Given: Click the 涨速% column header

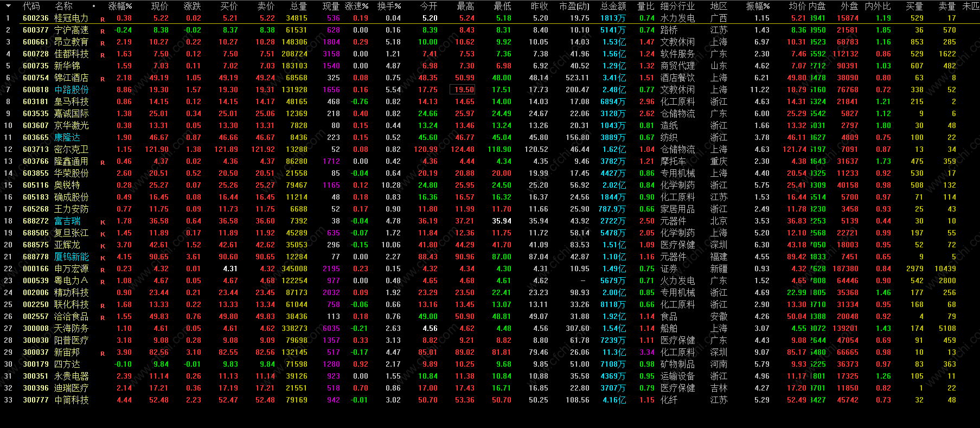Looking at the screenshot, I should click(x=356, y=6).
